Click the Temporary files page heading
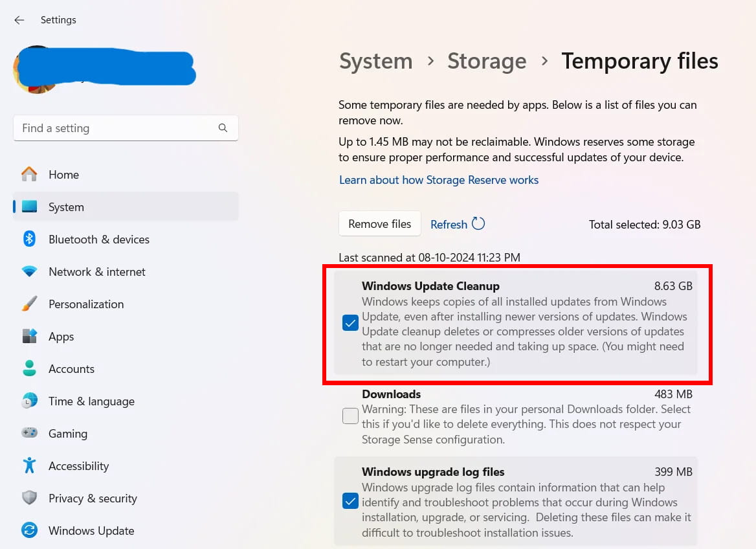Screen dimensions: 756x549 (x=639, y=62)
